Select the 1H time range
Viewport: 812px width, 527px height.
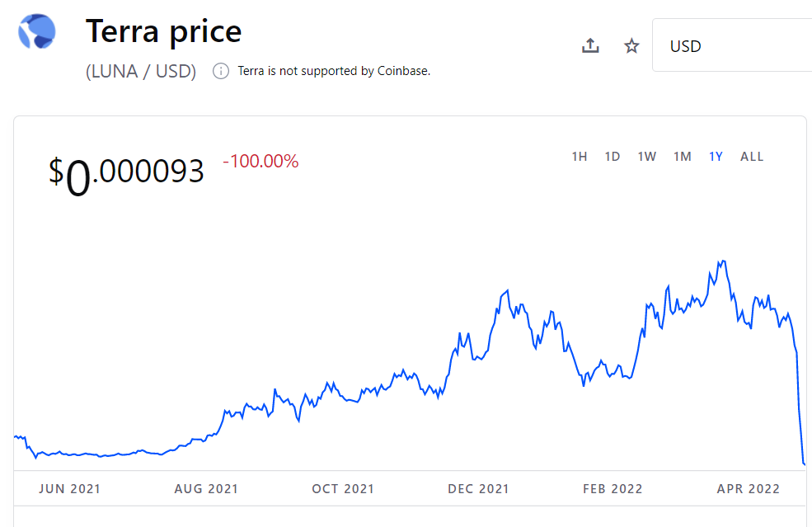(580, 157)
